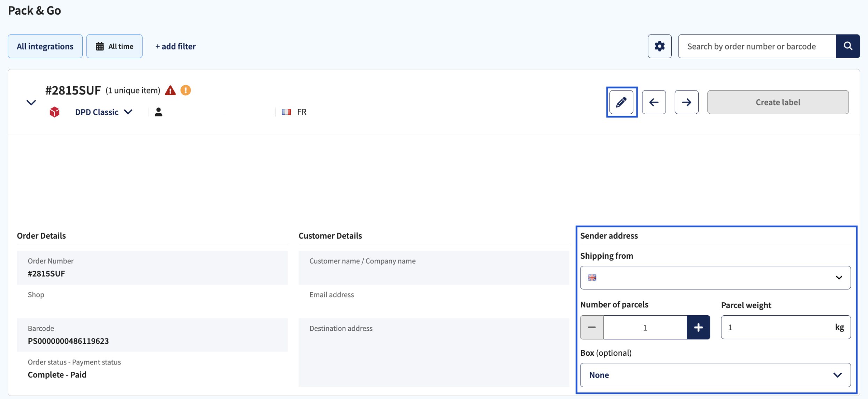The width and height of the screenshot is (868, 399).
Task: Click the red DPD cube logo
Action: [x=54, y=112]
